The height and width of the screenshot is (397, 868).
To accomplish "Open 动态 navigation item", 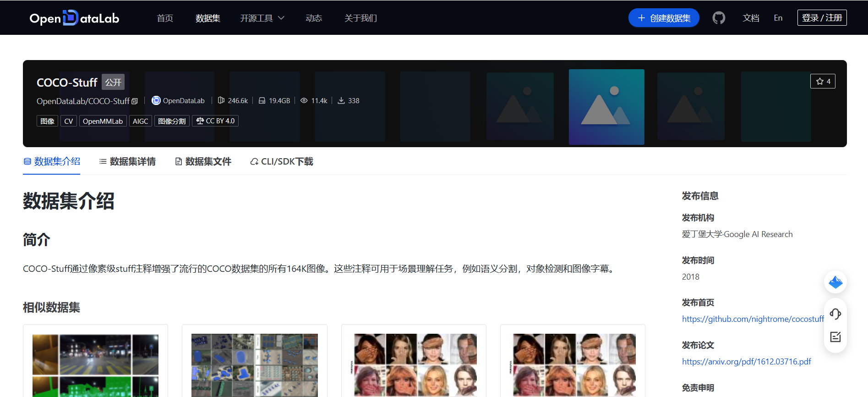I will tap(314, 18).
